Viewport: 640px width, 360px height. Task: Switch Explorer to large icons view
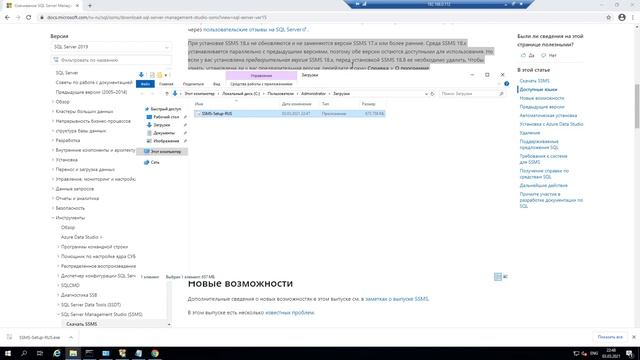pos(505,277)
